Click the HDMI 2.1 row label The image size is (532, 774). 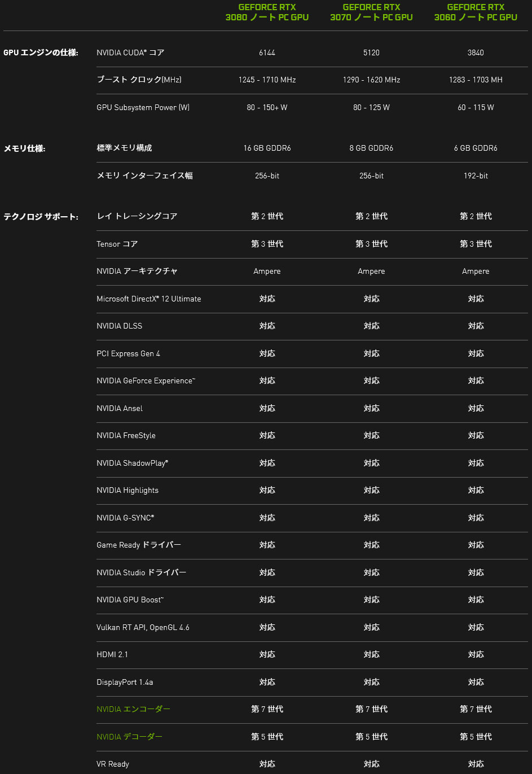(112, 654)
